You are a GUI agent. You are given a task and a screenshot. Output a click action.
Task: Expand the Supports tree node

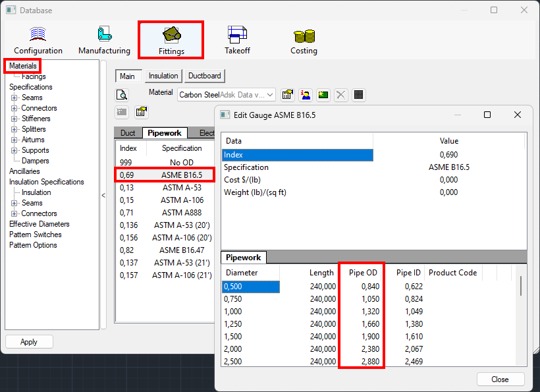point(14,150)
